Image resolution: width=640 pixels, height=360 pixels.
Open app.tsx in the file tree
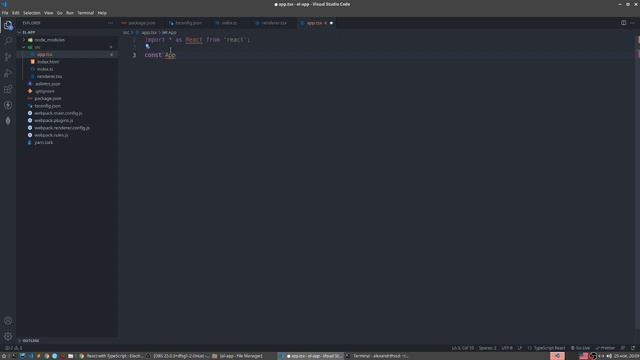(x=67, y=54)
